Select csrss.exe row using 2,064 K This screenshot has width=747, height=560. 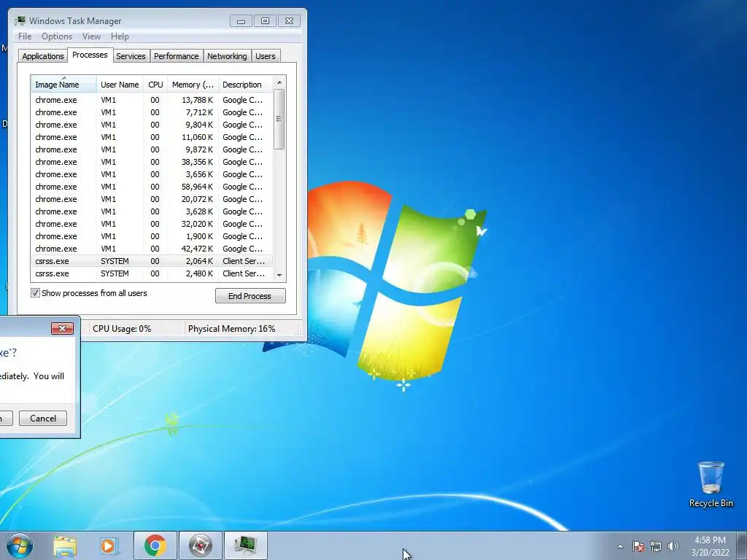tap(152, 261)
